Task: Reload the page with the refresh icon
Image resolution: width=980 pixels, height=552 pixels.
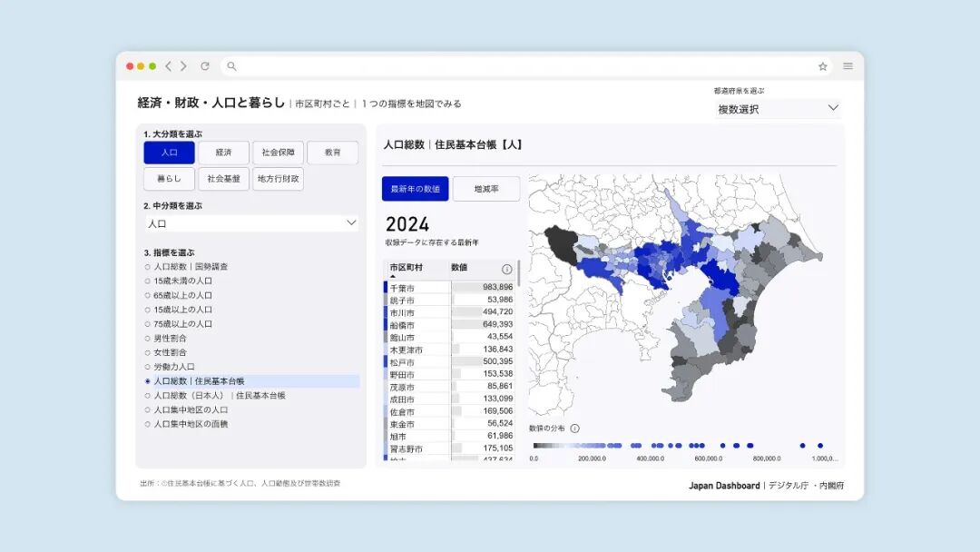Action: point(205,66)
